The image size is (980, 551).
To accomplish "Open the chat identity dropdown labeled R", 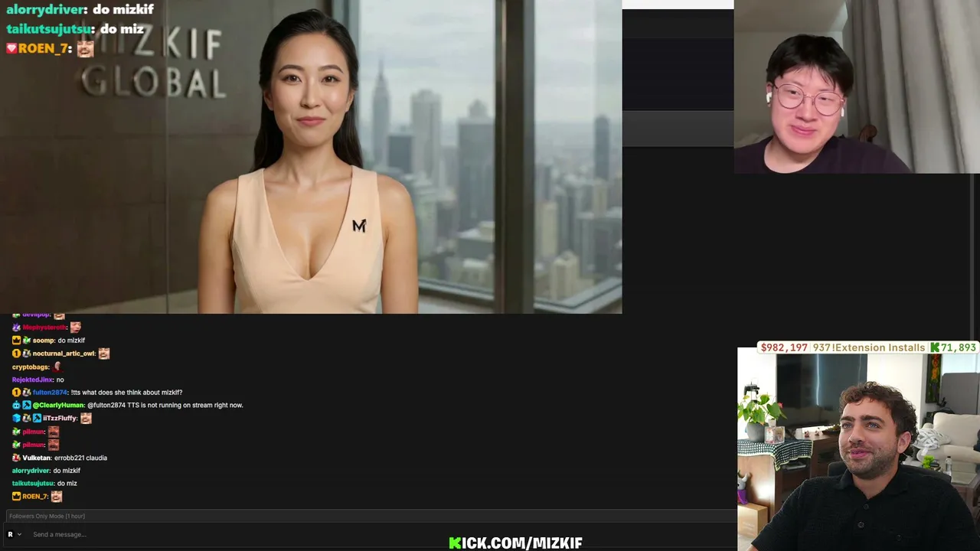I will click(14, 534).
